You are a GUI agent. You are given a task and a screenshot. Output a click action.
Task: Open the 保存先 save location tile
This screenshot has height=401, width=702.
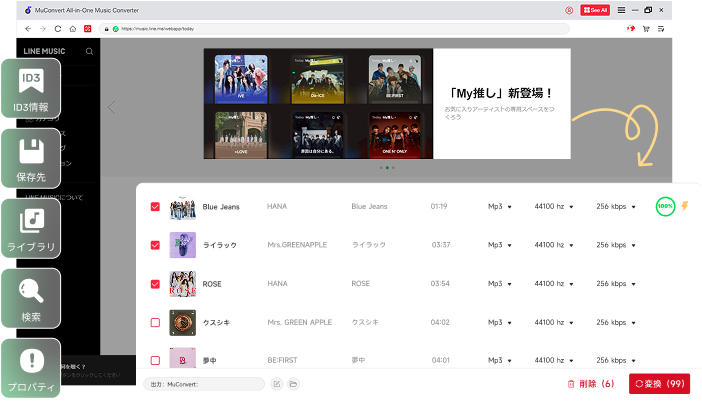point(31,158)
